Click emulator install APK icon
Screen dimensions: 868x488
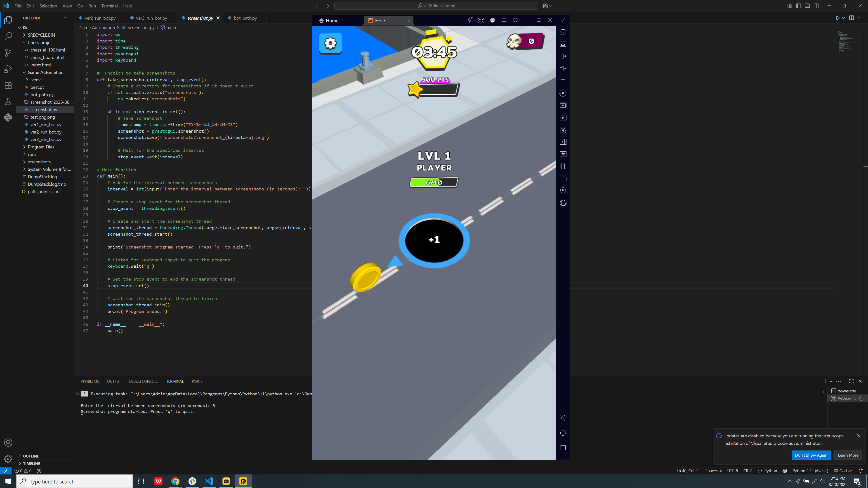563,117
